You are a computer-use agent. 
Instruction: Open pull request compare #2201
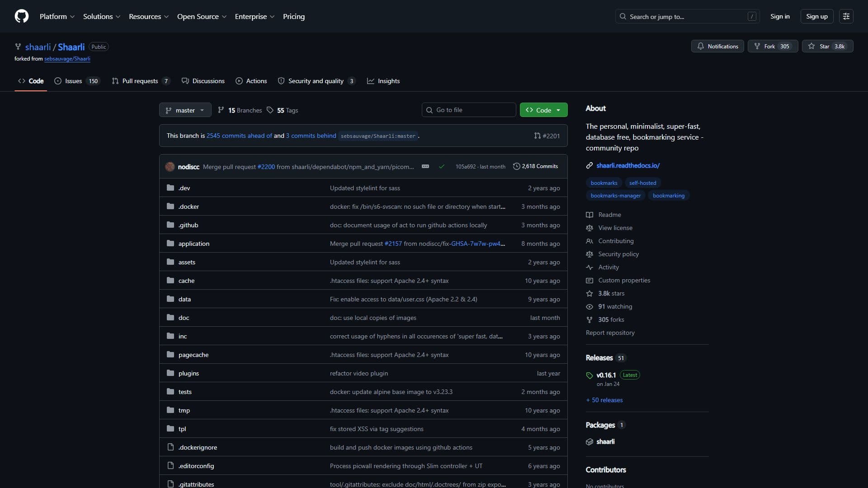click(x=547, y=136)
